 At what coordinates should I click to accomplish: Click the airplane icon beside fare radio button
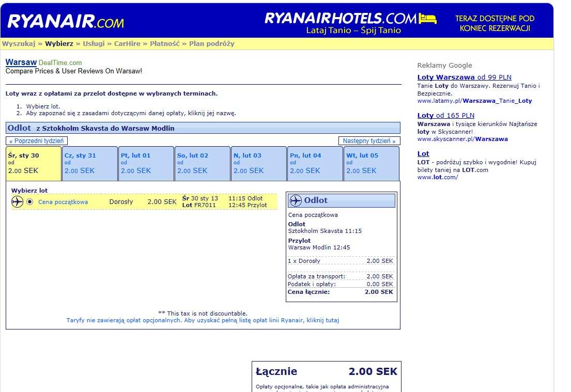(x=17, y=201)
